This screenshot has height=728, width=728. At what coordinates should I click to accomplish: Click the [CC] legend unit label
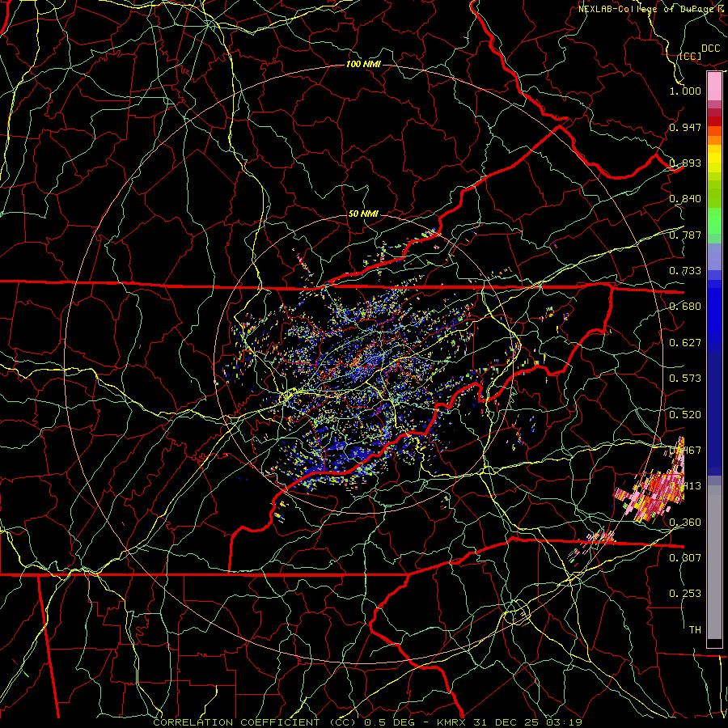(x=691, y=56)
